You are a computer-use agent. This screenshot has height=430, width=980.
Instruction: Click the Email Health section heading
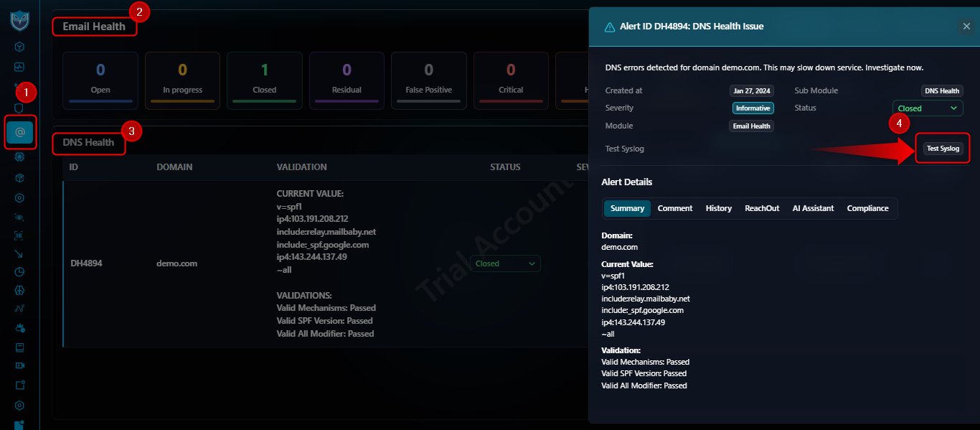[x=94, y=27]
